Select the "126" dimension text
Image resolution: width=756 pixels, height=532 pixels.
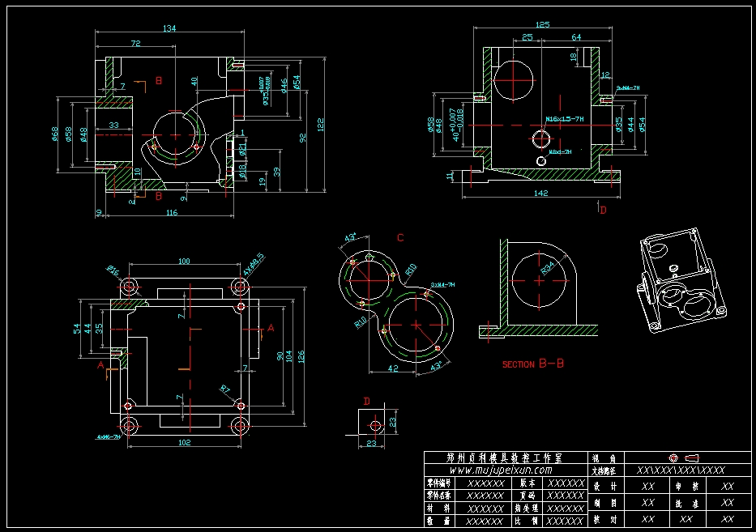(x=301, y=357)
